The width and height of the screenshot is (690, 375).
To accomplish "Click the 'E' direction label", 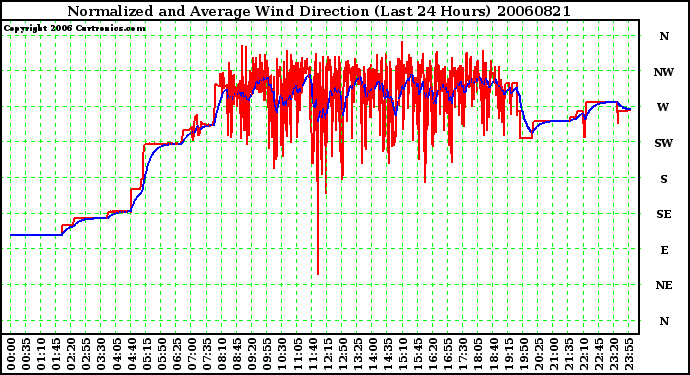I will click(x=664, y=250).
